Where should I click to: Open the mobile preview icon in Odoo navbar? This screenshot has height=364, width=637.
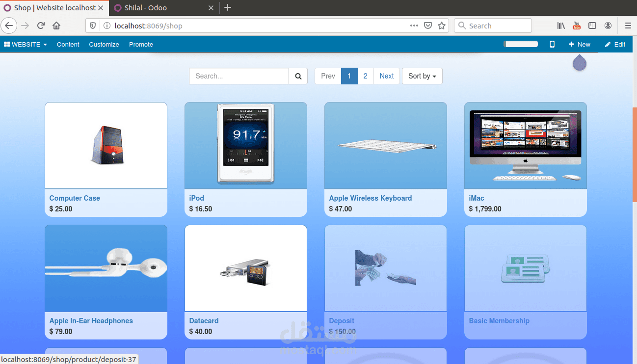click(x=552, y=44)
